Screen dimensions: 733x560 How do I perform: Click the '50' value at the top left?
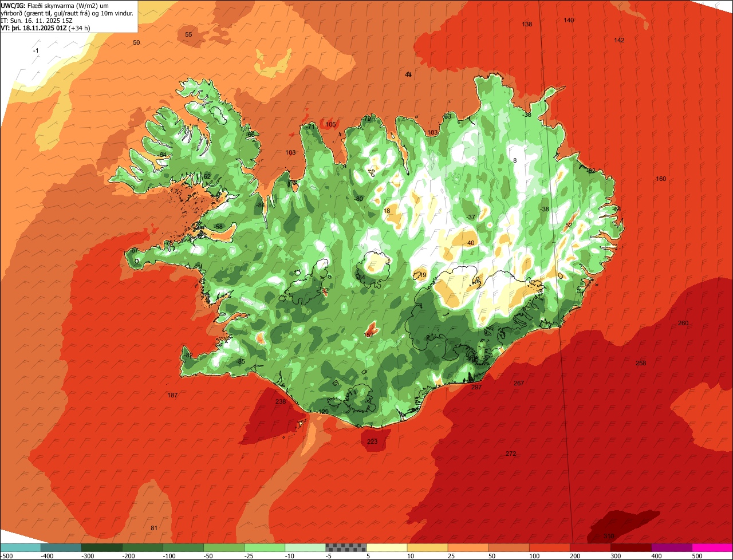pyautogui.click(x=136, y=42)
